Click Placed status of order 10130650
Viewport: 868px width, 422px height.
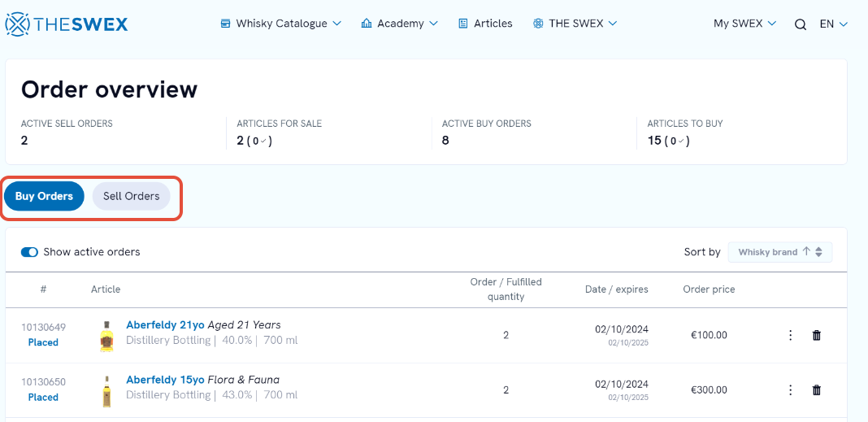coord(43,397)
